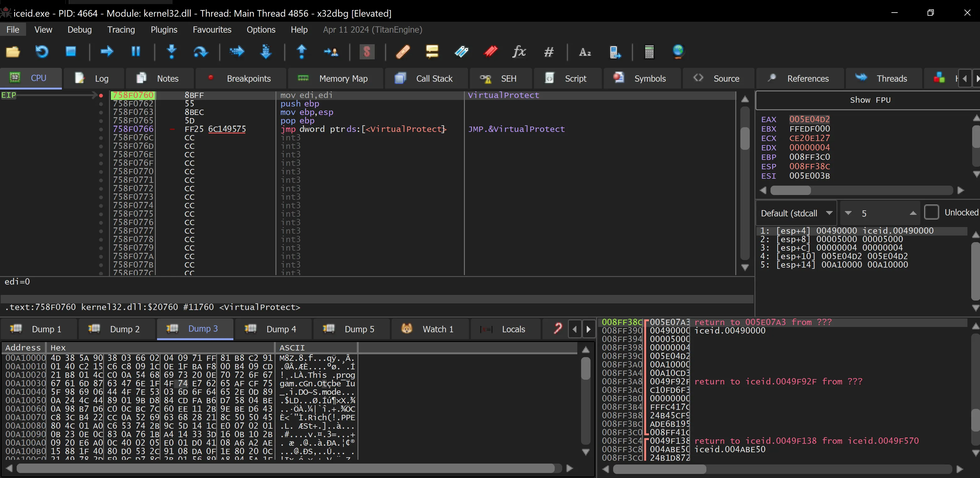Open the Default (stdcall) calling convention dropdown

(796, 213)
